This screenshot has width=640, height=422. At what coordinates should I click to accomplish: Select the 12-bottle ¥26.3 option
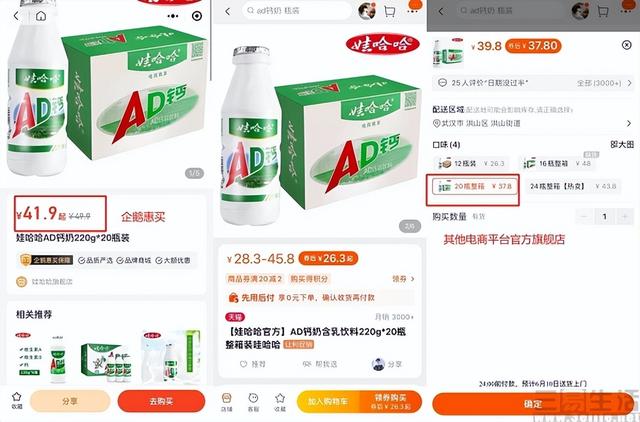471,164
